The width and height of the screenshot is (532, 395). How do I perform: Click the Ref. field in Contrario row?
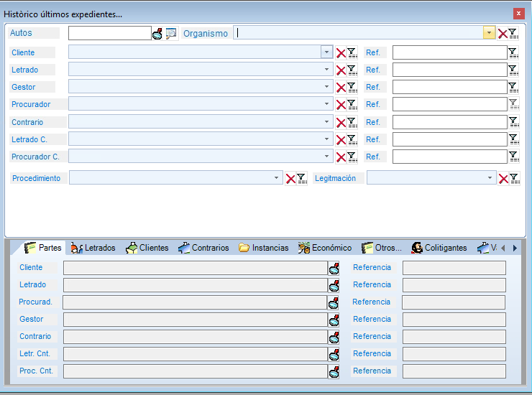449,122
